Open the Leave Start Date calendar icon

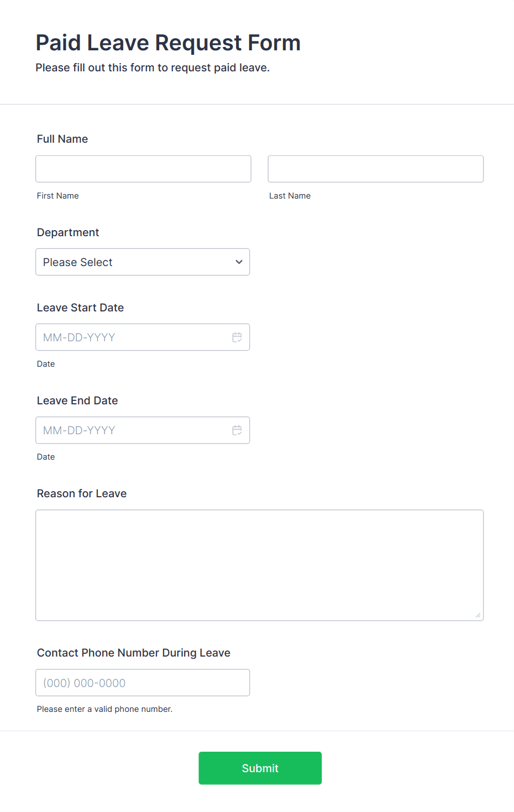tap(237, 337)
